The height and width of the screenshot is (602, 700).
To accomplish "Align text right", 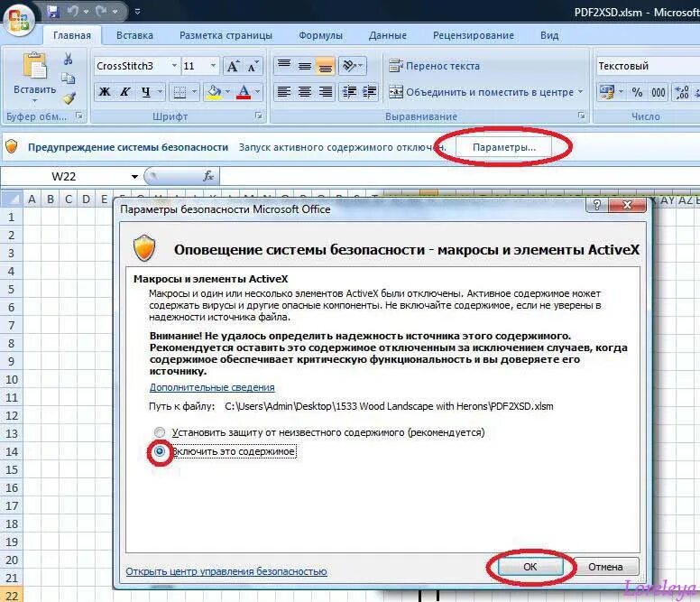I will point(326,92).
